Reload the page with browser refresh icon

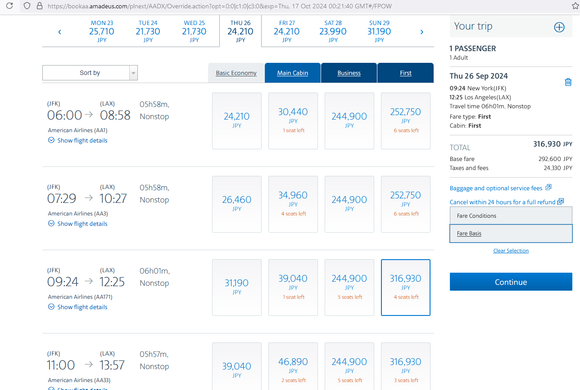click(9, 6)
